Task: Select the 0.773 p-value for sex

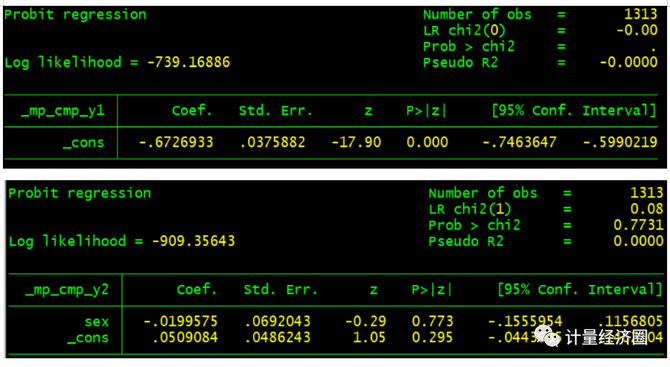Action: 432,321
